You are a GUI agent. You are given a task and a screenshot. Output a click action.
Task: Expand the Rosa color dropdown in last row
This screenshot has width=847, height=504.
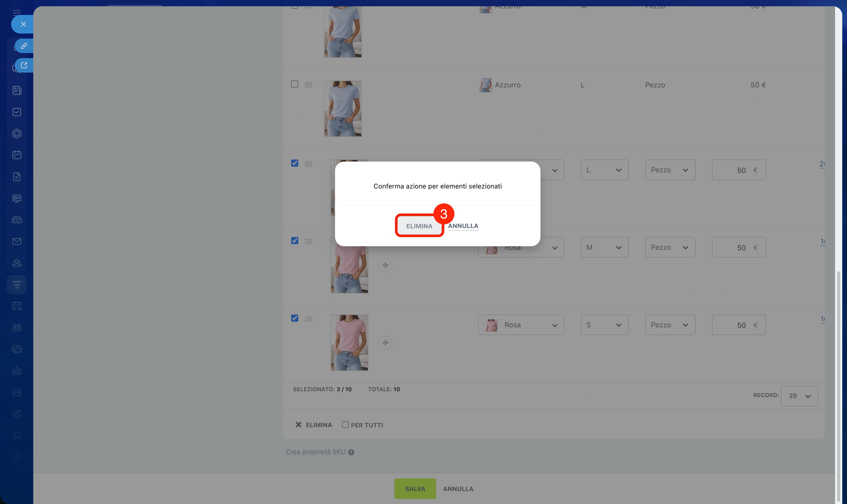[x=521, y=325]
